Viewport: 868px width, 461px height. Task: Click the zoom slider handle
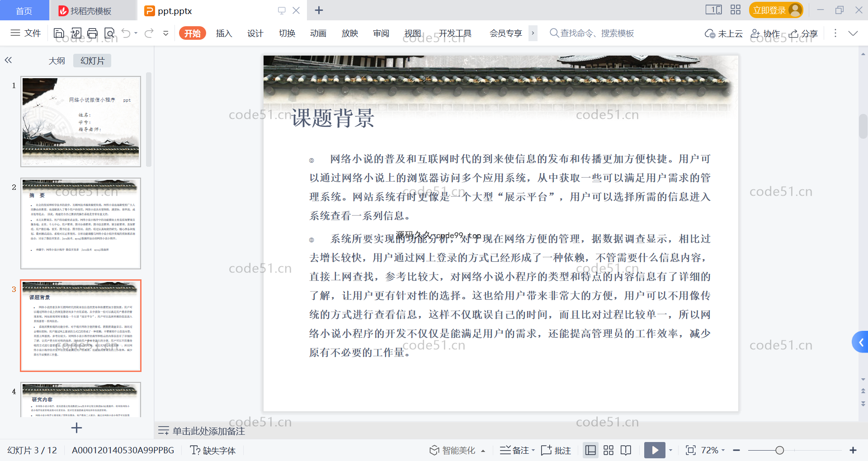coord(779,450)
